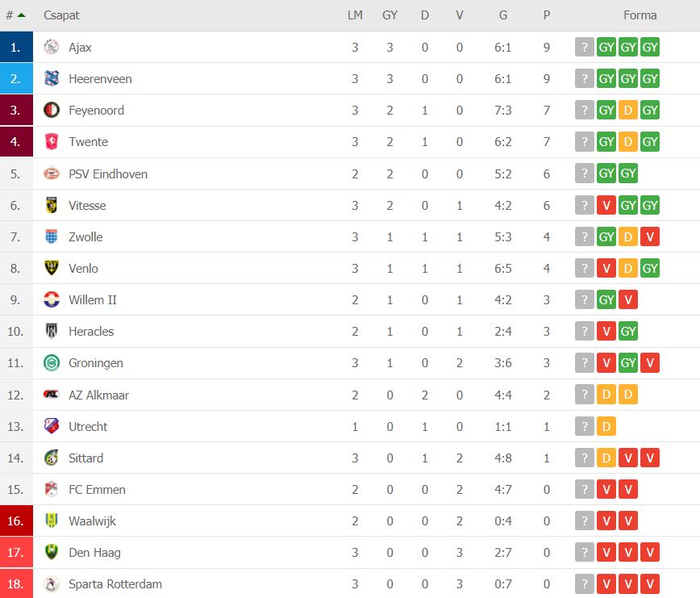Open the Feyenoord club crest
The height and width of the screenshot is (598, 700).
pyautogui.click(x=52, y=110)
